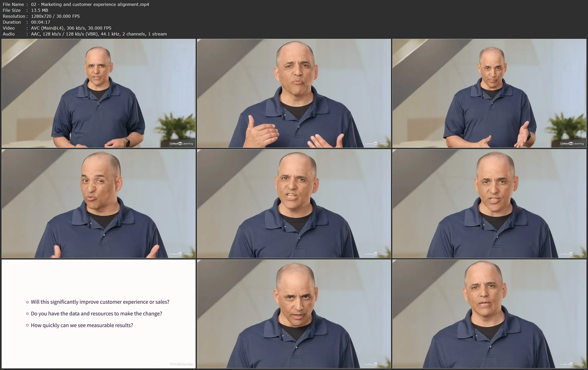Select the thumbnail with plant and open-hand gesture
The height and width of the screenshot is (370, 588).
489,93
